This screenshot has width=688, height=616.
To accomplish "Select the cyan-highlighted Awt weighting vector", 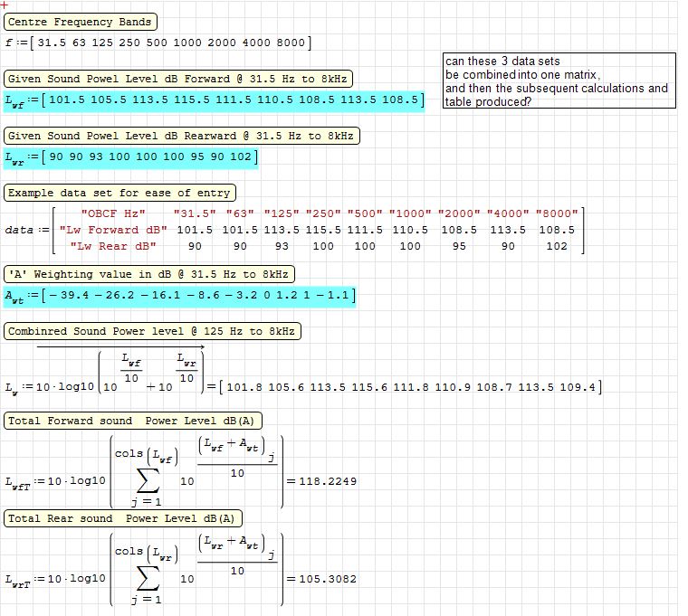I will [179, 296].
